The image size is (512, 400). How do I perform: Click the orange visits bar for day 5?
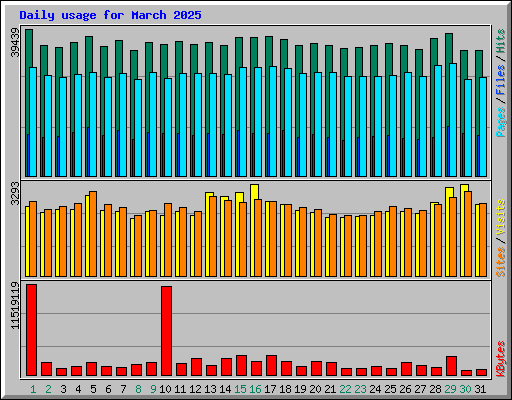pyautogui.click(x=93, y=234)
